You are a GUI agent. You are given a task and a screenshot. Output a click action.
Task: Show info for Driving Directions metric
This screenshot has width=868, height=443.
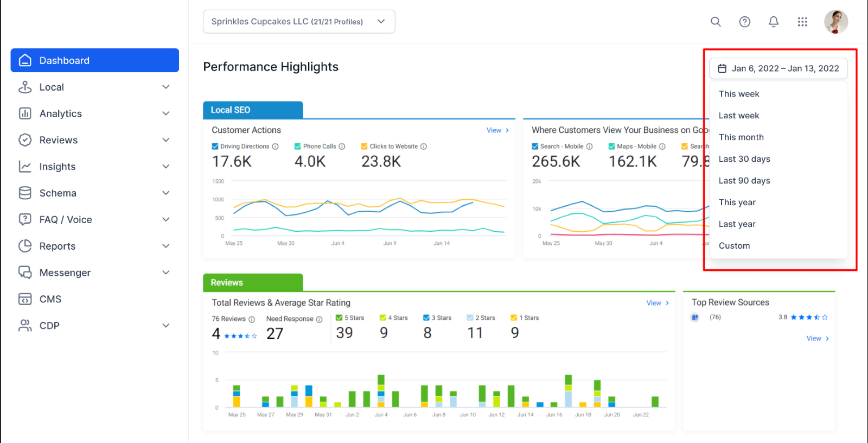pyautogui.click(x=275, y=147)
